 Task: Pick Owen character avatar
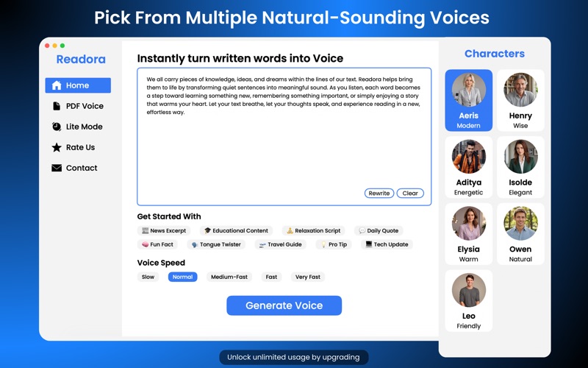tap(520, 224)
